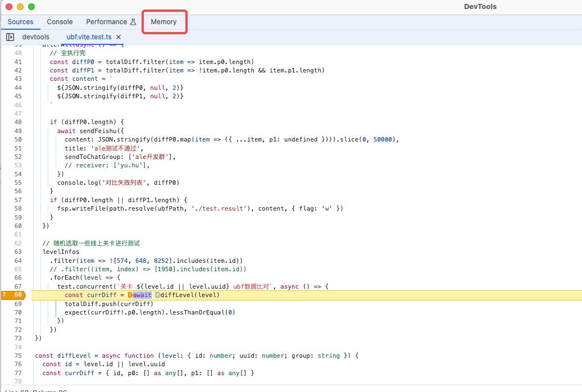Screen dimensions: 582x392
Task: Click the number 50000 on line 50
Action: tap(383, 139)
